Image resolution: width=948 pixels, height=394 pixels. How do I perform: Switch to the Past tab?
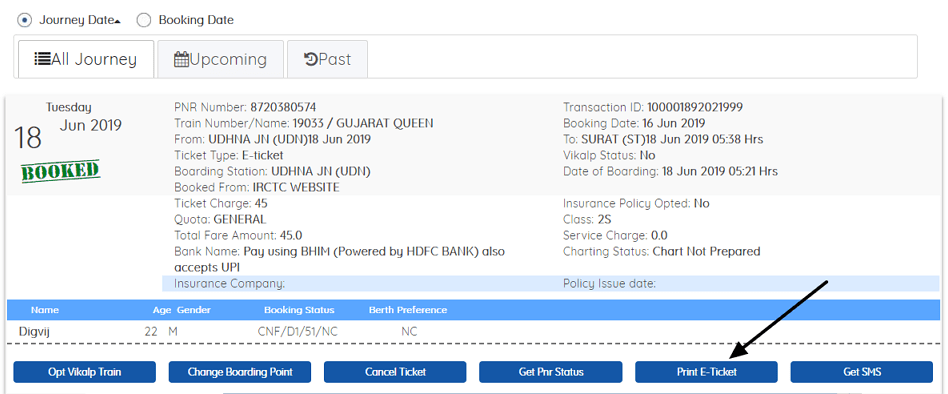[x=327, y=59]
